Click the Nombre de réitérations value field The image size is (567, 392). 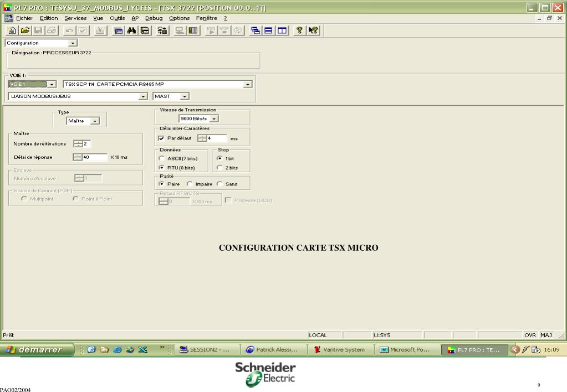87,144
